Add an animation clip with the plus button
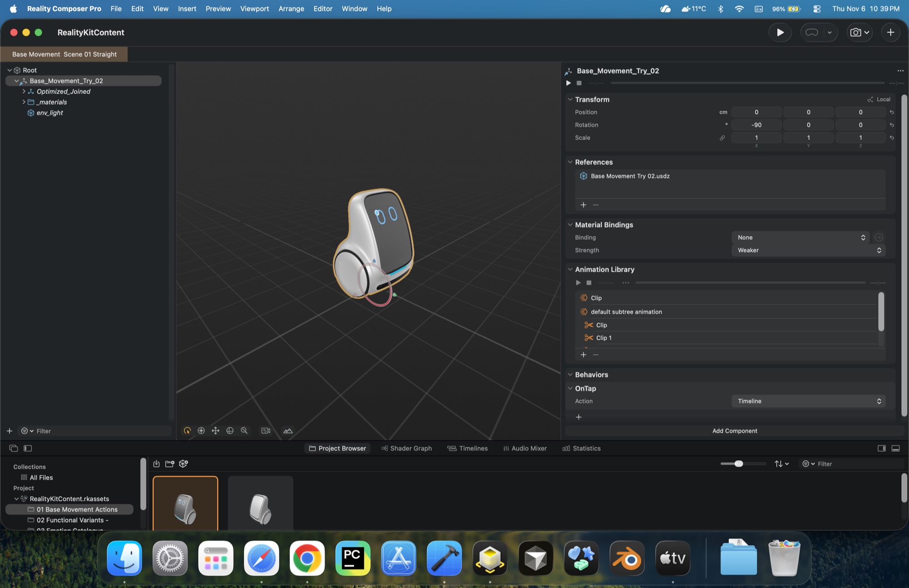Image resolution: width=909 pixels, height=588 pixels. tap(584, 354)
